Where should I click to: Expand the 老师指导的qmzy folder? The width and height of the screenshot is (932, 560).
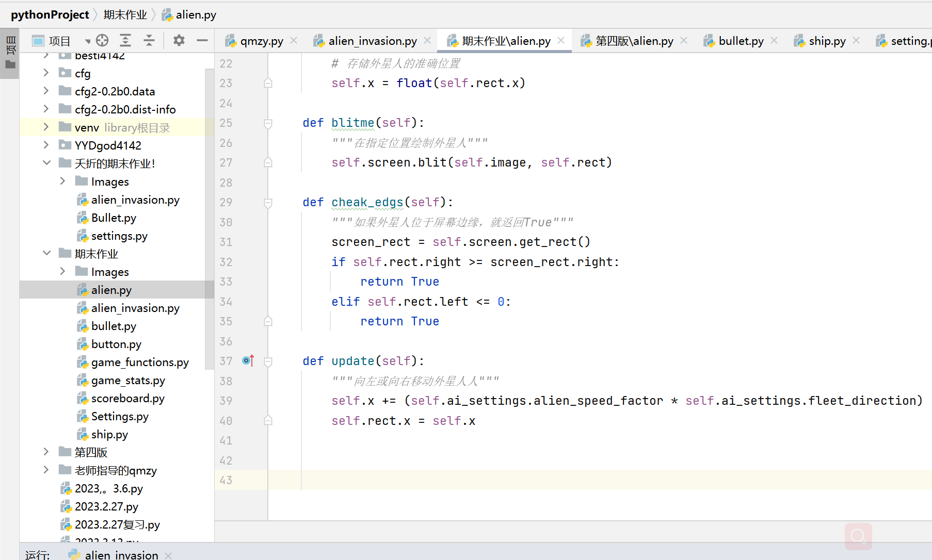pos(46,470)
